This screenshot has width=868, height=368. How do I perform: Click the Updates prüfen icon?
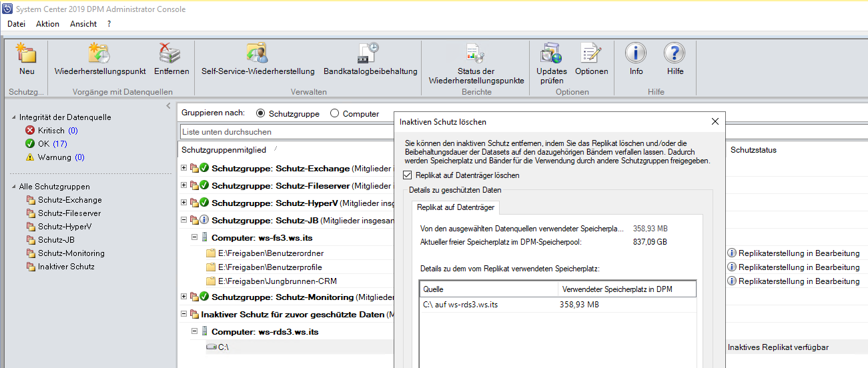tap(551, 53)
